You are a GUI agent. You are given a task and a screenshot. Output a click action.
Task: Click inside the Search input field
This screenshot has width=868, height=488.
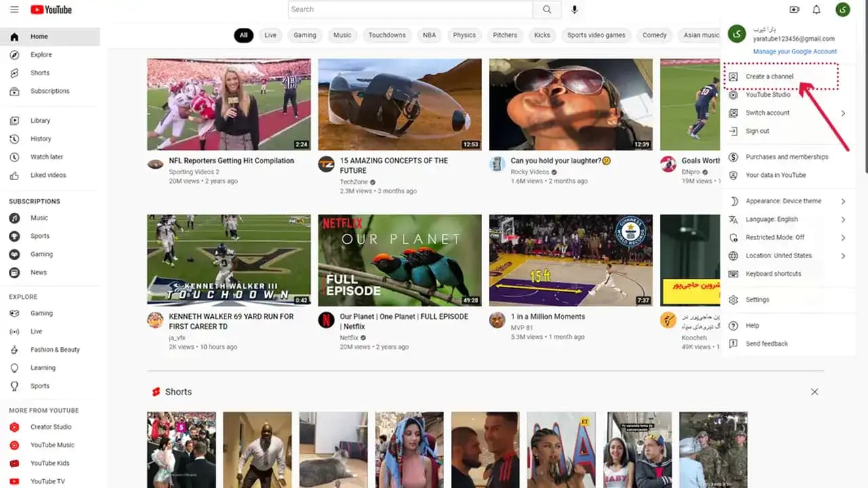[x=410, y=9]
